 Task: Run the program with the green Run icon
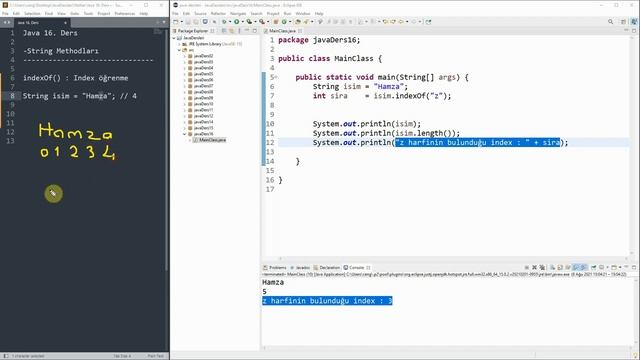pos(236,22)
